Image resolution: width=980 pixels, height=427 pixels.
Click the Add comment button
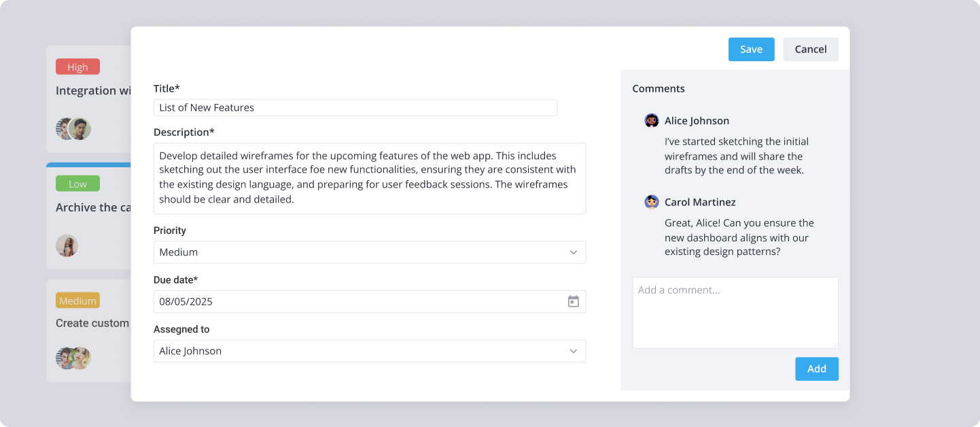coord(816,369)
